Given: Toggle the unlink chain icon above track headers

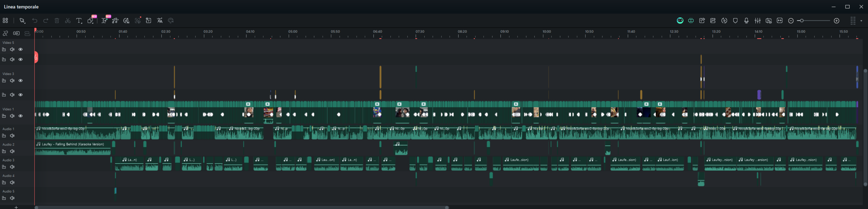Looking at the screenshot, I should (5, 33).
